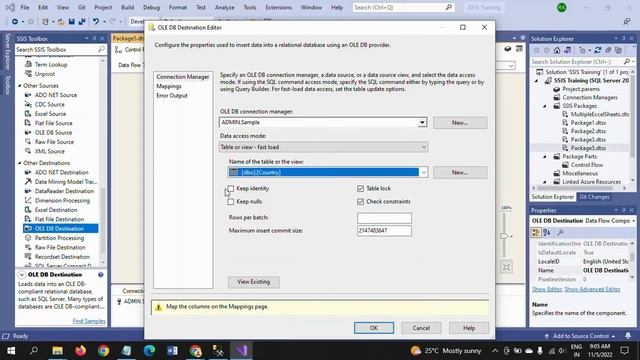Open Firefox from the taskbar
640x360 pixels.
click(80, 351)
